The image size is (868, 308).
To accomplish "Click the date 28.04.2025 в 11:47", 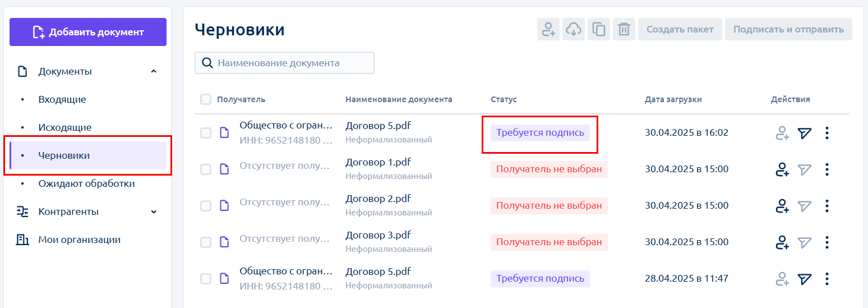I will pos(686,279).
